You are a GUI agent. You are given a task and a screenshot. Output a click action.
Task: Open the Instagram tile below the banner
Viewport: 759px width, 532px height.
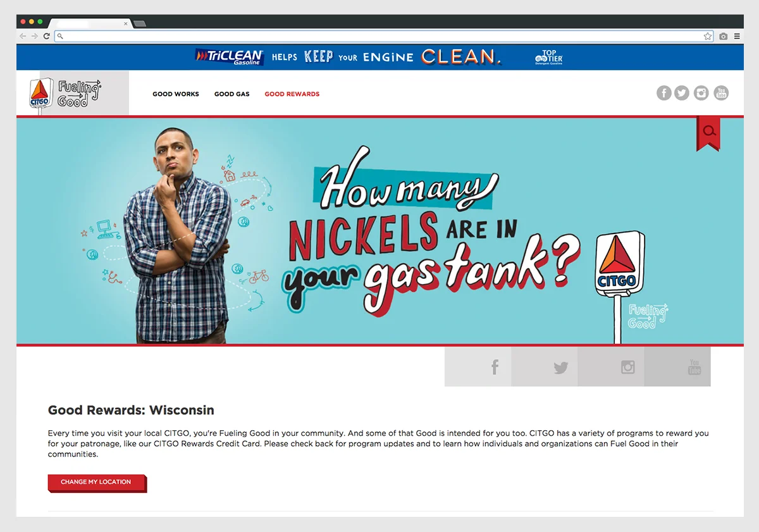coord(611,366)
